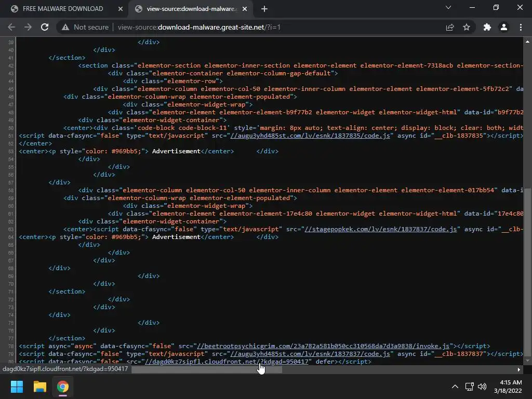The width and height of the screenshot is (532, 399).
Task: Open dagd0kz7sipfl.cloudfront.net kdgad link
Action: (227, 362)
